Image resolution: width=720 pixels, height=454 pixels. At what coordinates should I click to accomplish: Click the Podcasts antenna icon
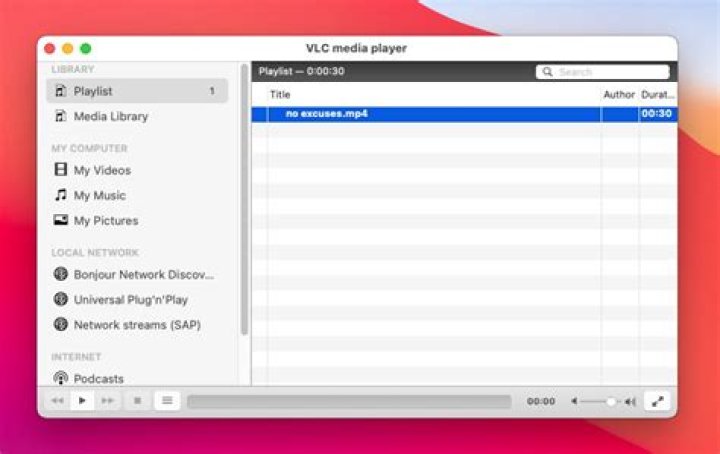[x=61, y=378]
